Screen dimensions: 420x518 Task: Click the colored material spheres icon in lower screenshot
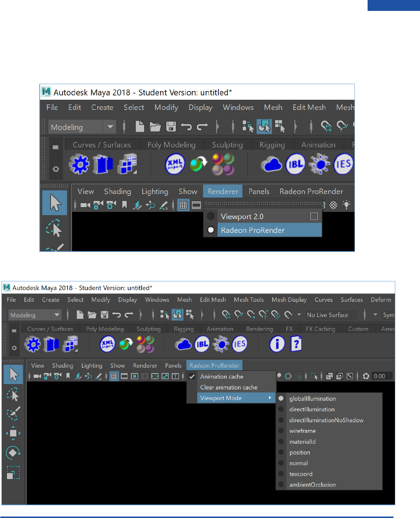pyautogui.click(x=146, y=344)
